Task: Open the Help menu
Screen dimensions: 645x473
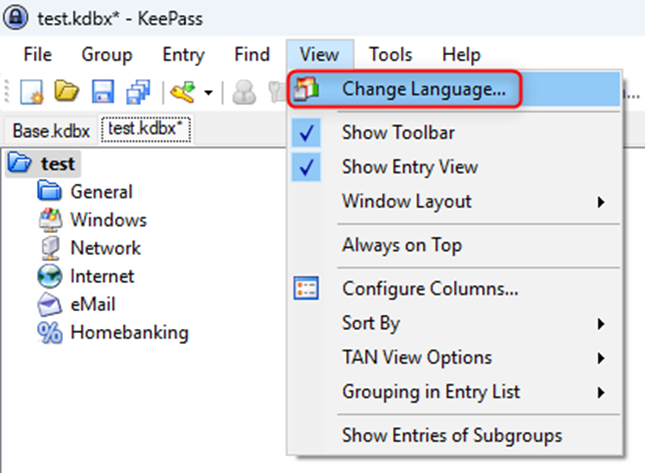Action: pos(461,55)
